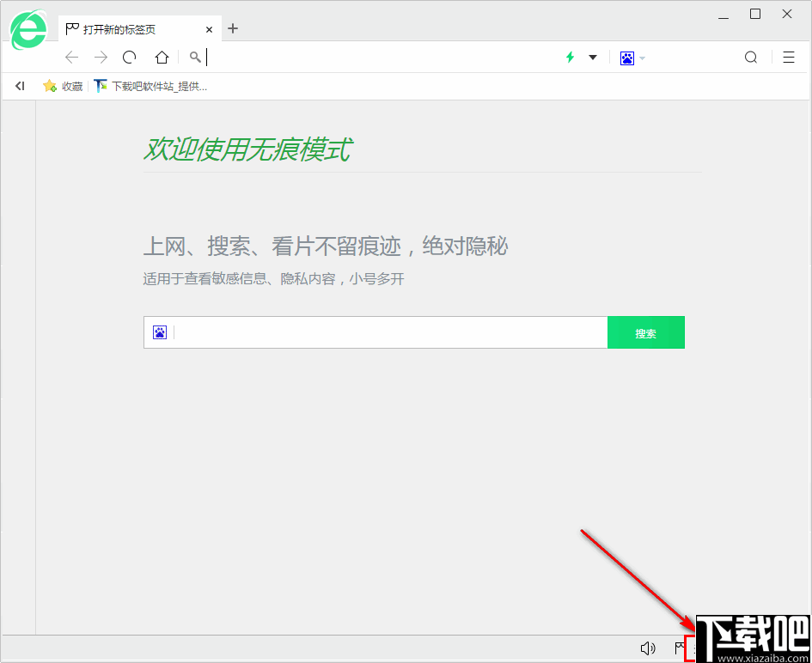Click the pin icon on the 下载吧软件站 bookmark
This screenshot has width=812, height=663.
[99, 86]
